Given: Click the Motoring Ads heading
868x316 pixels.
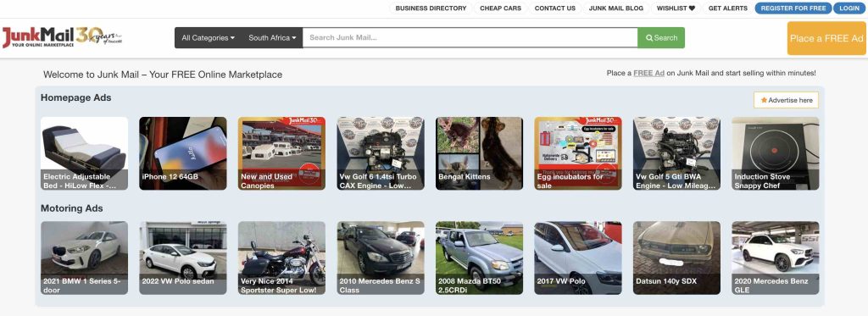Looking at the screenshot, I should (x=72, y=208).
